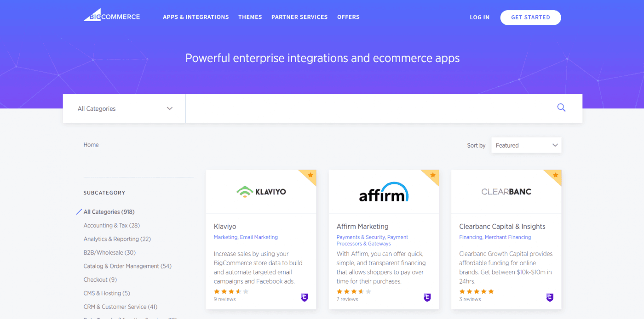Viewport: 644px width, 319px height.
Task: Click the Affirm Marketing enterprise E badge
Action: coord(427,297)
